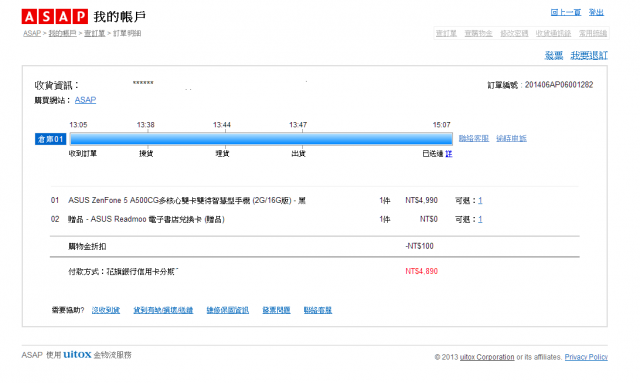
Task: Open 查購物金 tab in account menu
Action: click(478, 33)
